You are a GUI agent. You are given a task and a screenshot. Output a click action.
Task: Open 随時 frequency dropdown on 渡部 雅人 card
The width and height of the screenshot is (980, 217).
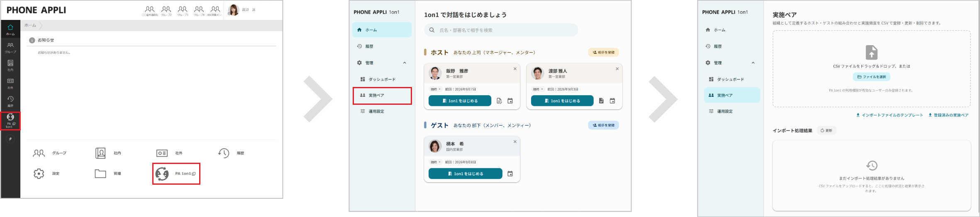538,89
